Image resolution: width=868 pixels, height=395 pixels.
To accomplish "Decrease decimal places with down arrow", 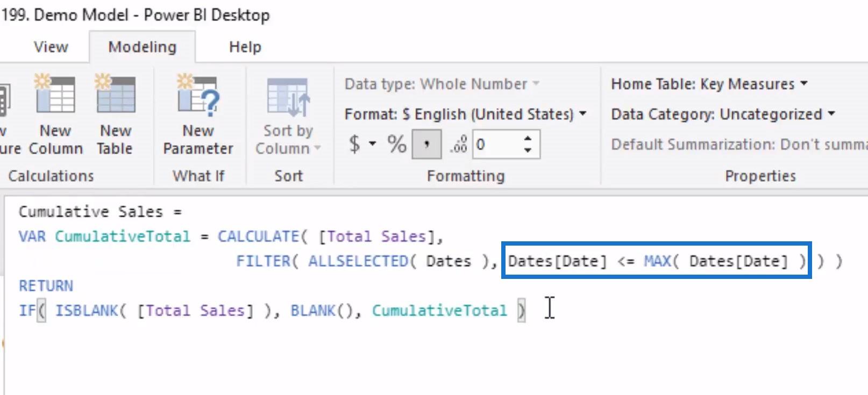I will pos(528,150).
